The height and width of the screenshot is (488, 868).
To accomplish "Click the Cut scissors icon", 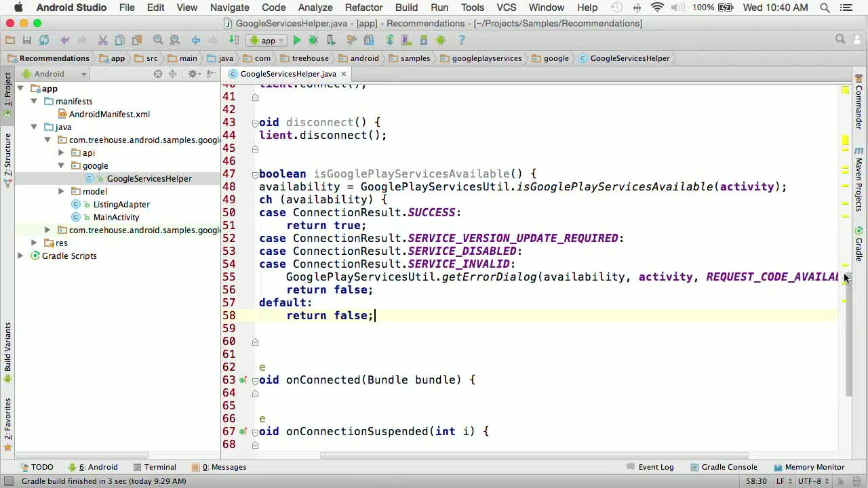I will pyautogui.click(x=102, y=41).
